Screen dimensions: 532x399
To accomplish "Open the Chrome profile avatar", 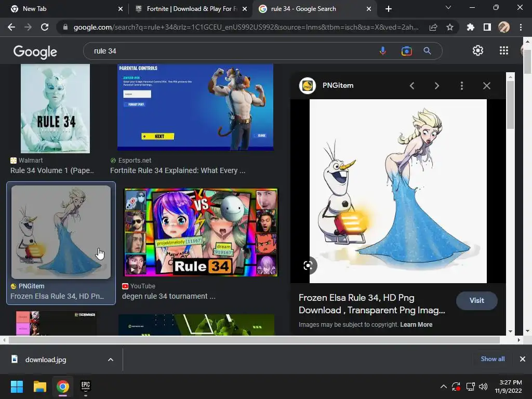I will 504,27.
